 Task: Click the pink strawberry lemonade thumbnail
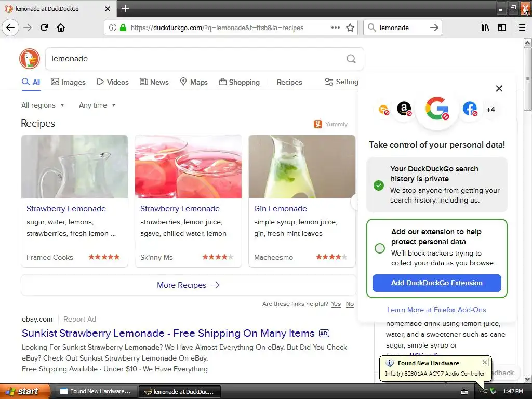(188, 167)
